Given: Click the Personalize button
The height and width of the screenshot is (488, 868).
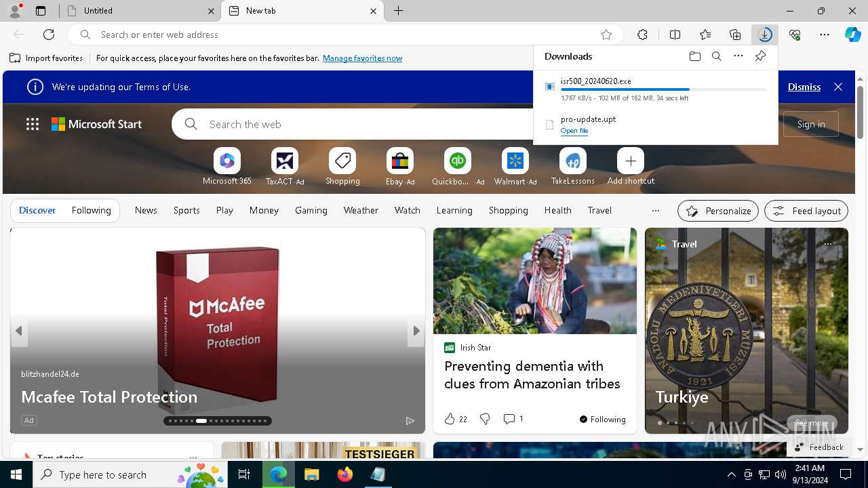Looking at the screenshot, I should click(x=719, y=211).
